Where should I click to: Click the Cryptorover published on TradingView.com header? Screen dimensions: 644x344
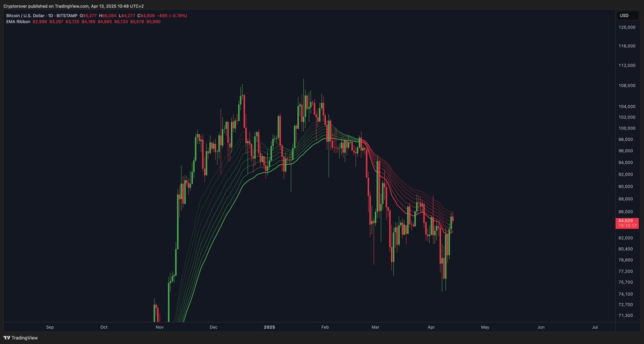pos(72,6)
